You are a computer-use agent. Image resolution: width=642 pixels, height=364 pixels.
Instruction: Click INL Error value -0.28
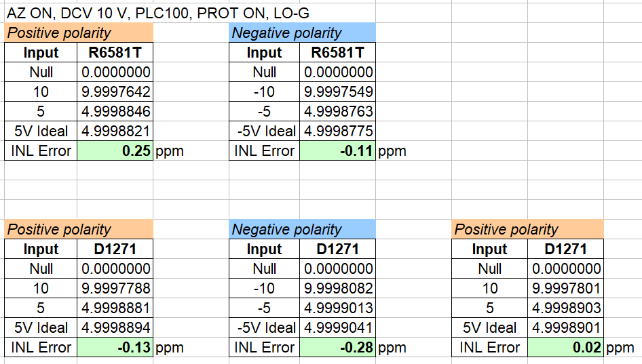338,347
